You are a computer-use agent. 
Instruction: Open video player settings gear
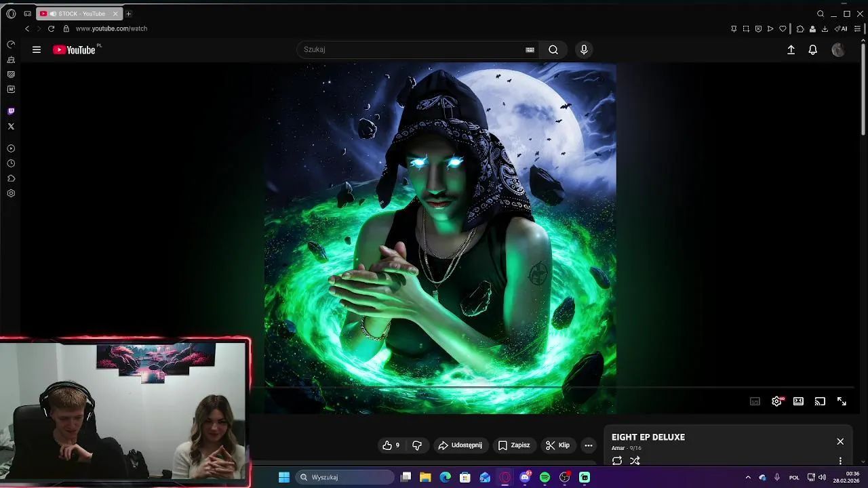[777, 401]
